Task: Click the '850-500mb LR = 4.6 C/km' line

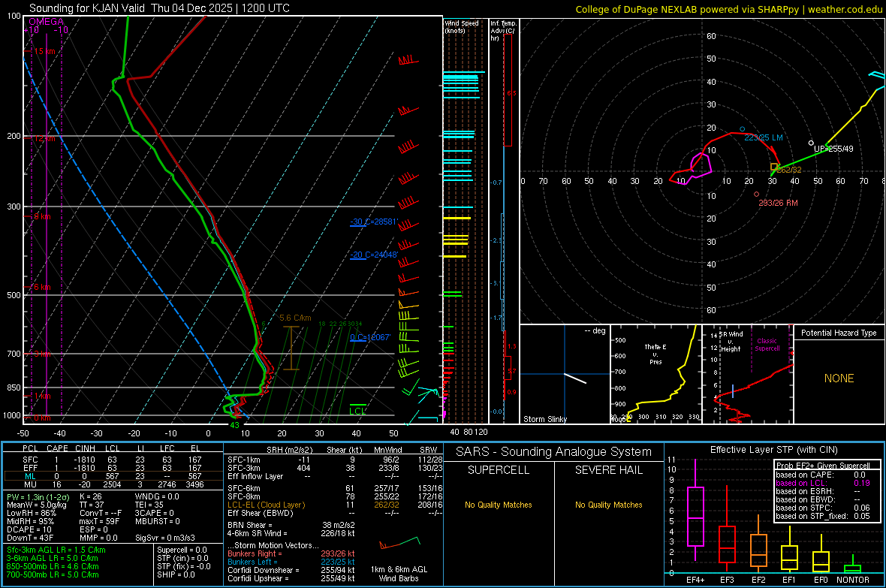Action: point(53,566)
